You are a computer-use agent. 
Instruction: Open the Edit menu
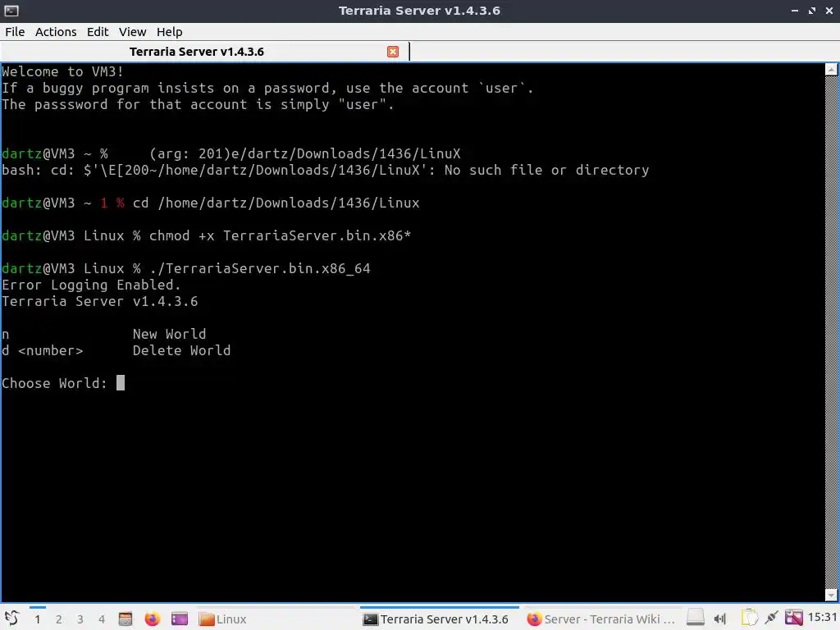pos(98,32)
